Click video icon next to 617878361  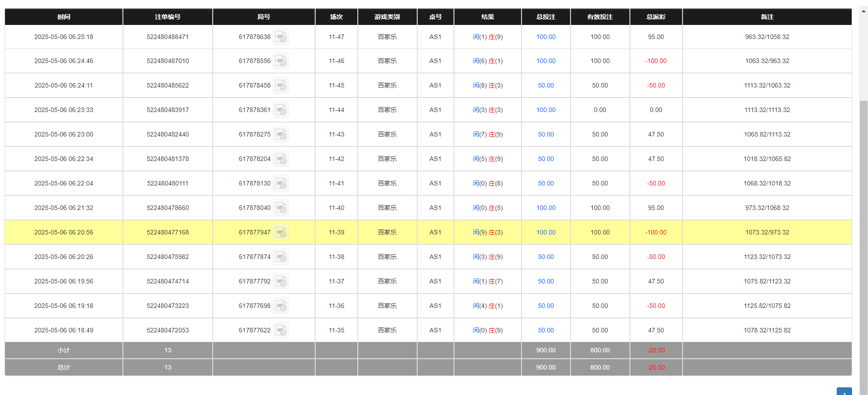[x=281, y=110]
